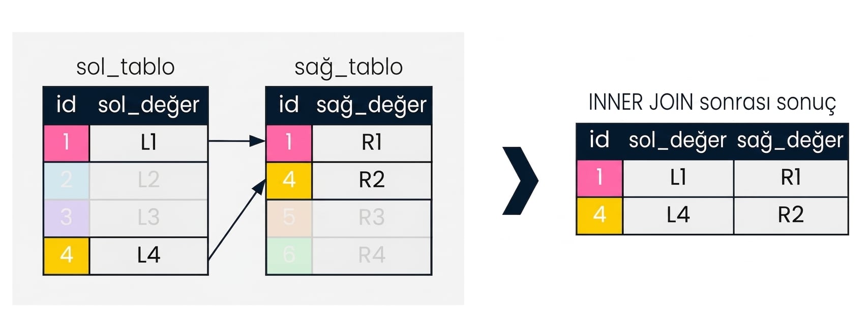Select the L4 cell in sol_tablo
868x317 pixels.
[148, 256]
